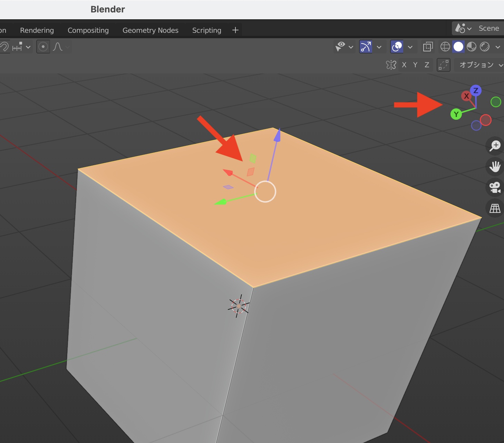Image resolution: width=504 pixels, height=443 pixels.
Task: Expand the オプション dropdown menu
Action: point(478,65)
